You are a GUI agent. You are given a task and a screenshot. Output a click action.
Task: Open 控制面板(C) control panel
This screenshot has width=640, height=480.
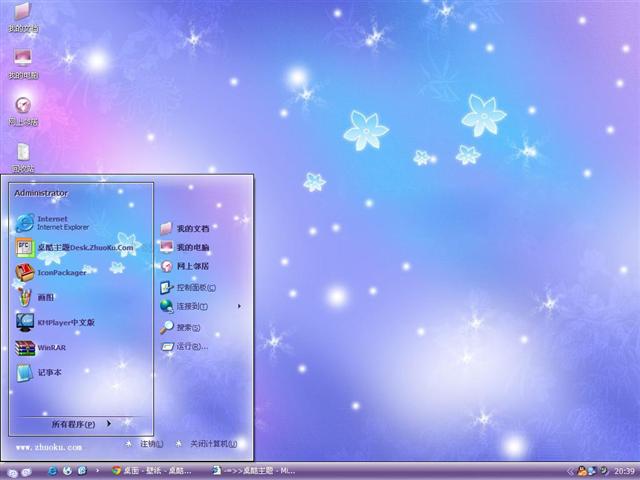pos(188,288)
